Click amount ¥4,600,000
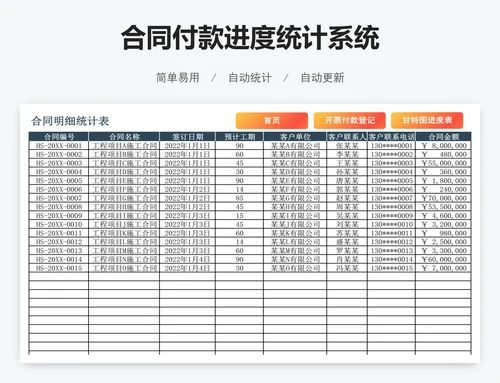500x383 pixels. pyautogui.click(x=444, y=216)
